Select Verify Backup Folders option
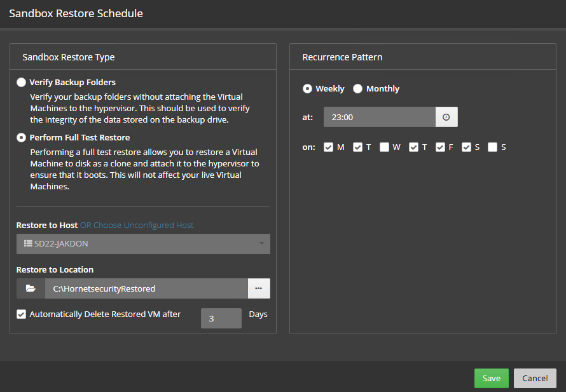The width and height of the screenshot is (566, 392). pos(22,83)
